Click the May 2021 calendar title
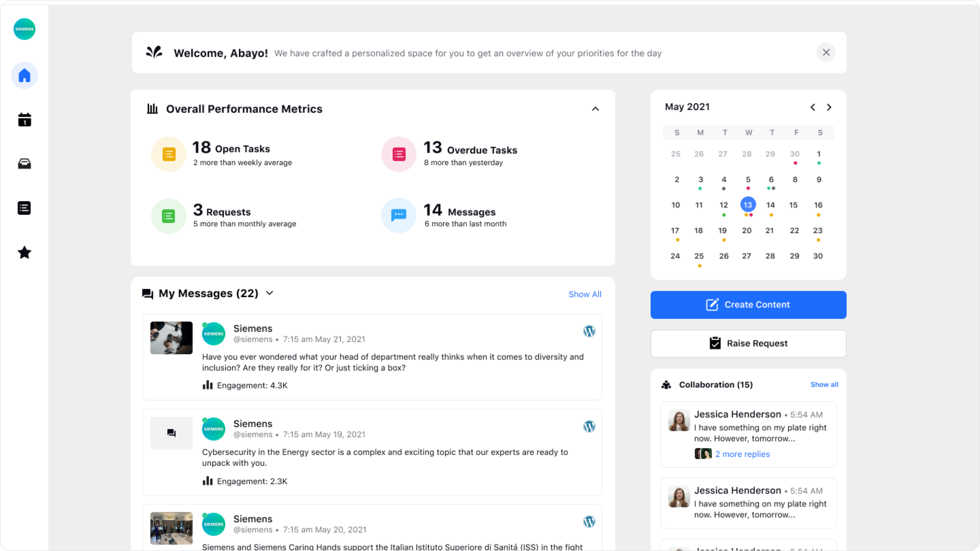This screenshot has height=551, width=980. (687, 107)
